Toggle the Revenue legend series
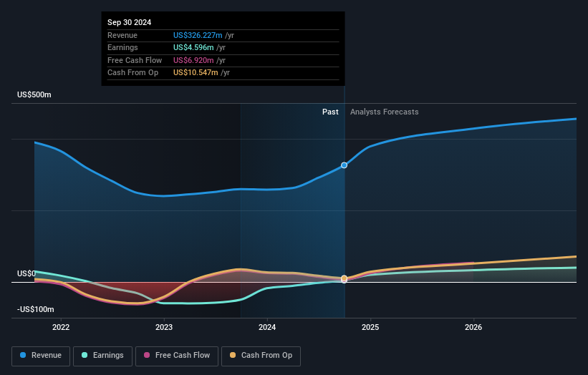 [41, 356]
